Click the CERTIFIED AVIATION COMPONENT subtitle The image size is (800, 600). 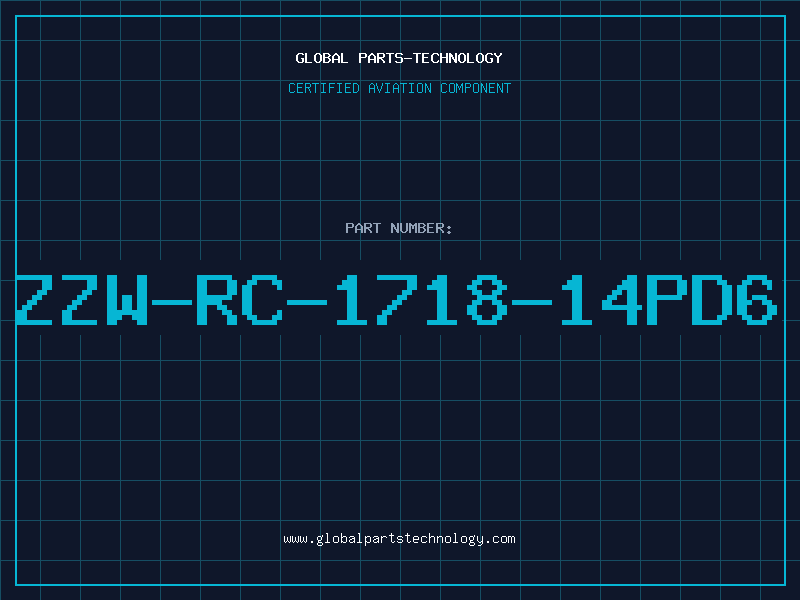pyautogui.click(x=399, y=88)
